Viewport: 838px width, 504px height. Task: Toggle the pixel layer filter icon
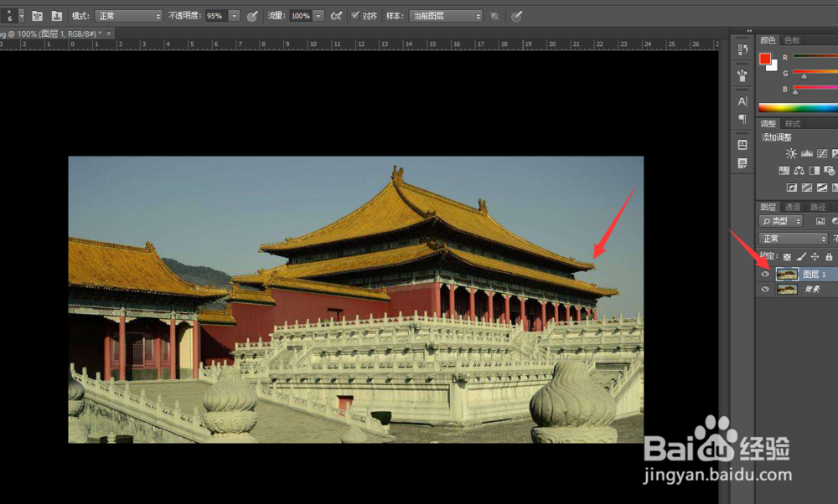820,221
